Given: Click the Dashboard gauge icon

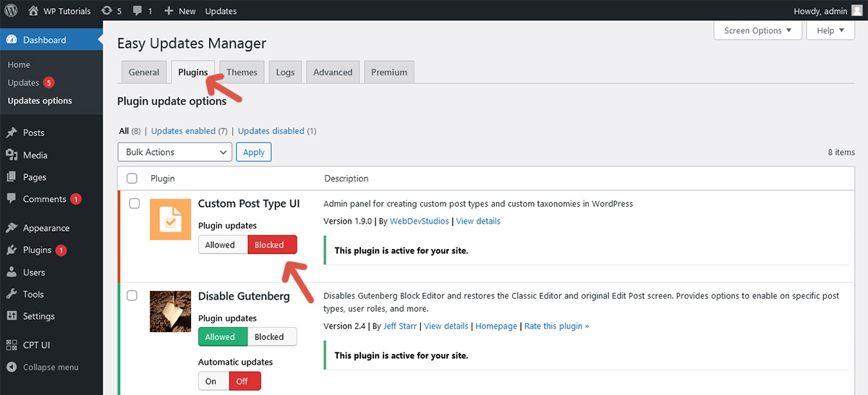Looking at the screenshot, I should pyautogui.click(x=12, y=40).
